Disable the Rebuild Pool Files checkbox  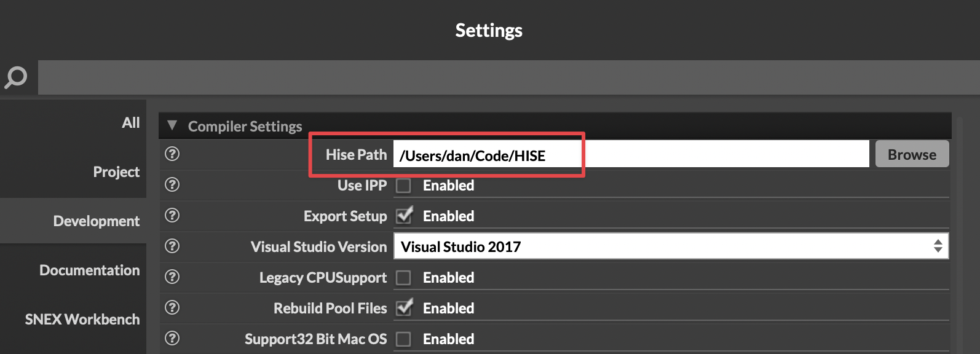[x=403, y=309]
